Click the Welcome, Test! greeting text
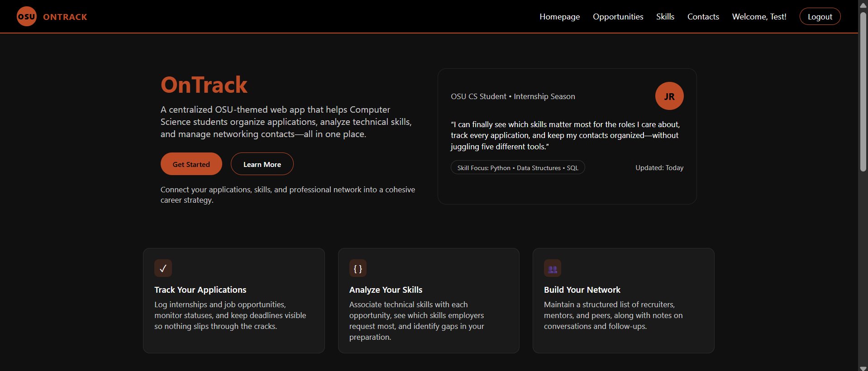Viewport: 868px width, 371px height. point(759,17)
